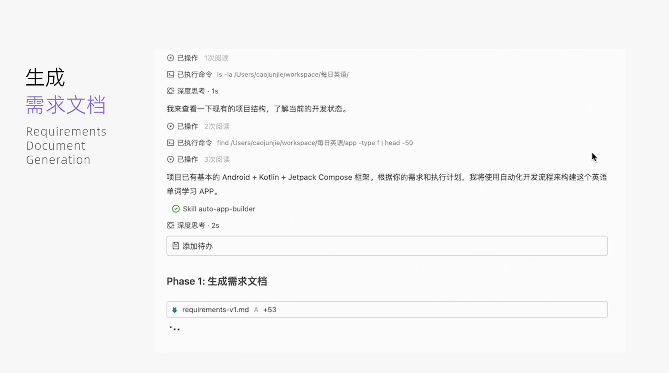This screenshot has width=669, height=373.
Task: Click the black 生成 title above 需求文档
Action: (x=45, y=78)
